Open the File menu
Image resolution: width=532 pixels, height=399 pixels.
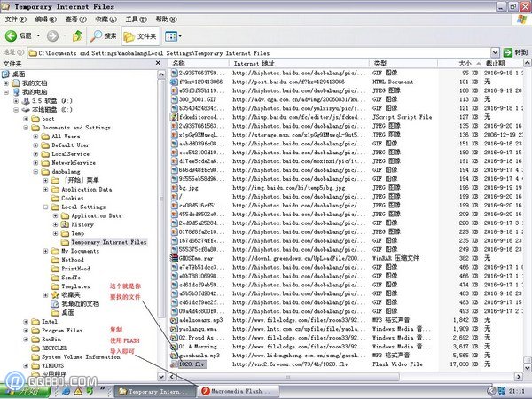[x=15, y=20]
